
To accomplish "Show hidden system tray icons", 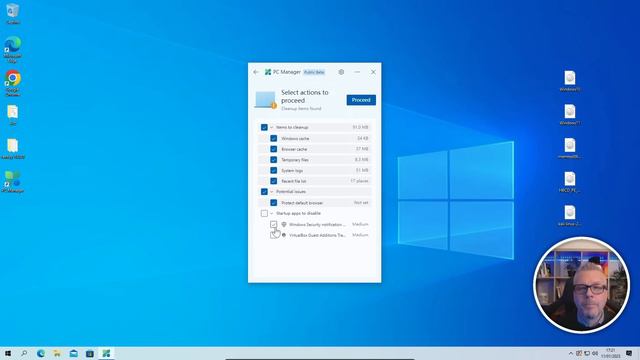I will click(x=571, y=353).
